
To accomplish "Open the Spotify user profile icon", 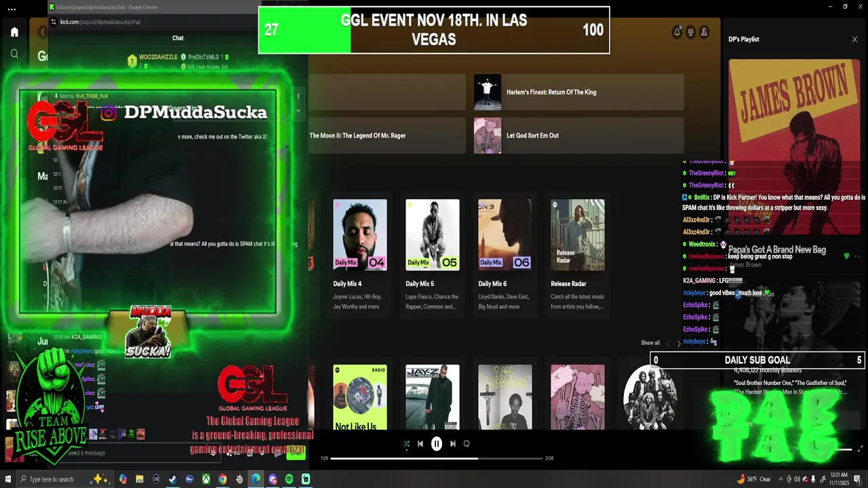I will pos(704,32).
